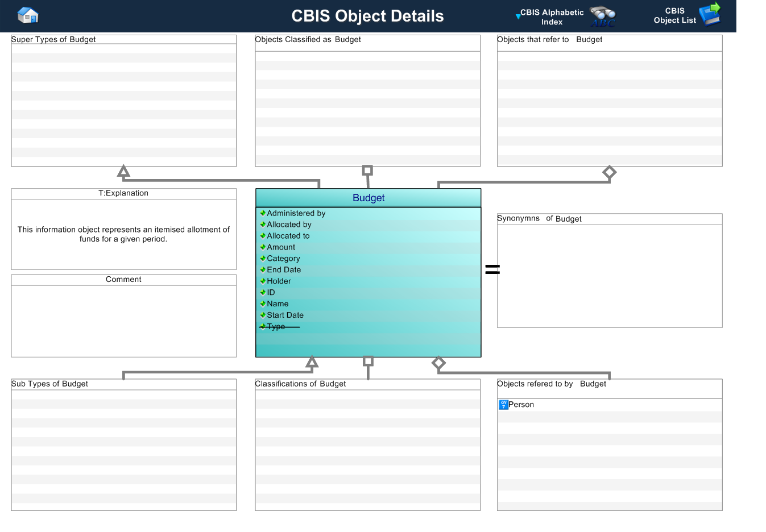Image resolution: width=766 pixels, height=532 pixels.
Task: Select green arrow icon beside Start Date
Action: [x=263, y=315]
